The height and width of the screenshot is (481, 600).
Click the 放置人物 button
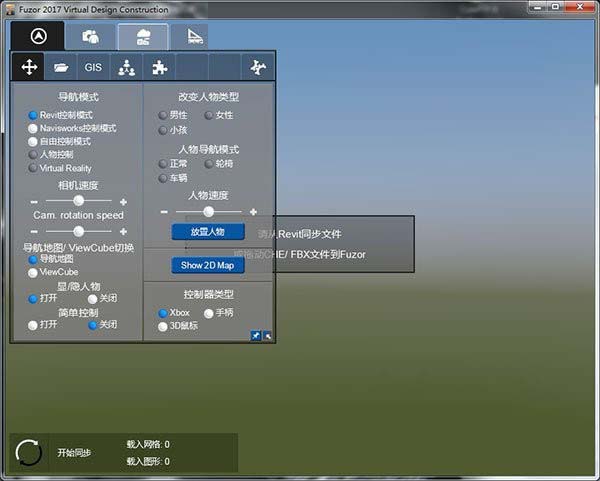tap(208, 231)
